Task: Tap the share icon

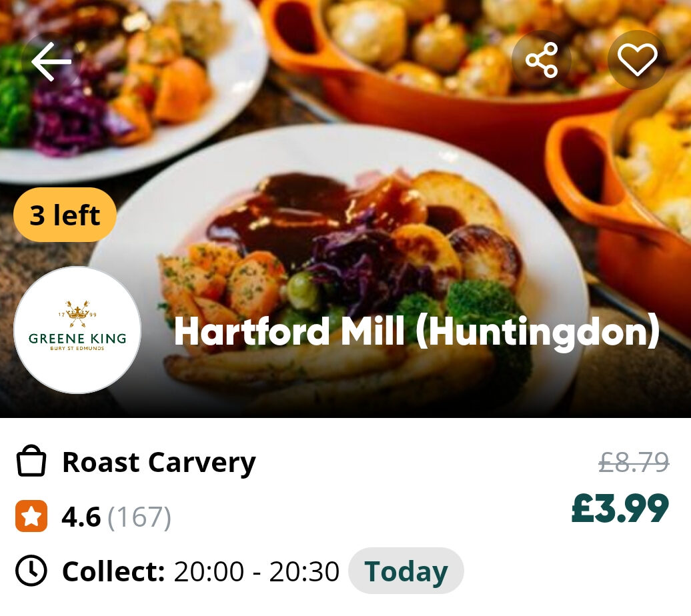Action: [541, 60]
